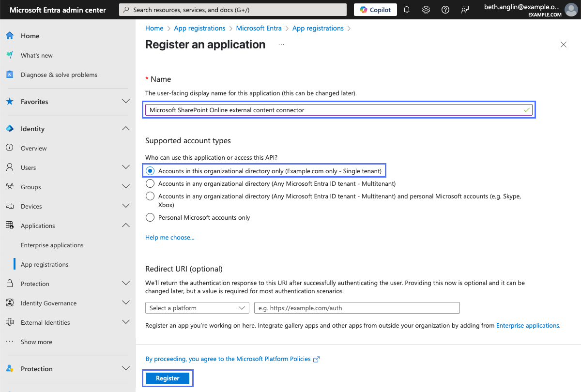Click the Show more ellipsis icon
The image size is (581, 392).
(10, 341)
